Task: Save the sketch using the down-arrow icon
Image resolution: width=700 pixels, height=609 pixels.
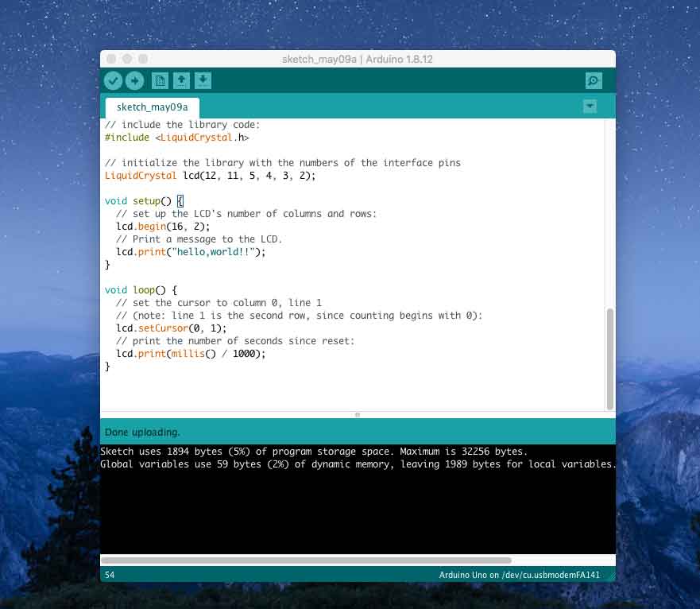Action: 203,81
